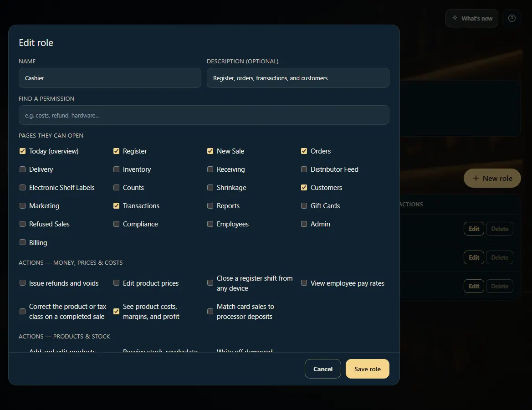Image resolution: width=532 pixels, height=410 pixels.
Task: Uncheck Today (overview) page access
Action: click(22, 151)
